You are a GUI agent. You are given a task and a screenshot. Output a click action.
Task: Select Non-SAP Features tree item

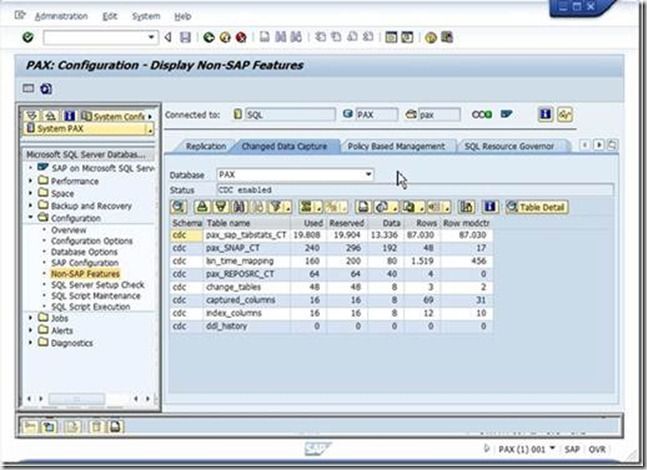point(85,274)
